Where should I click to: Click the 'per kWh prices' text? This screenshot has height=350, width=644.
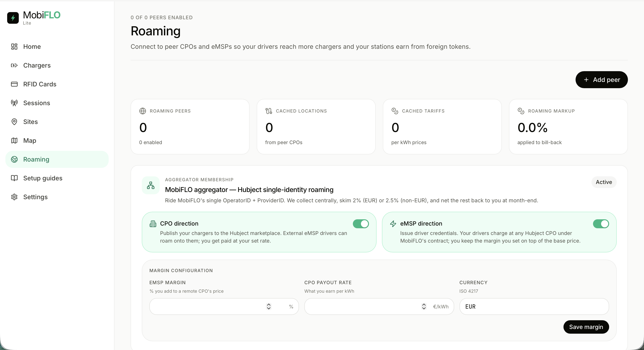tap(409, 142)
